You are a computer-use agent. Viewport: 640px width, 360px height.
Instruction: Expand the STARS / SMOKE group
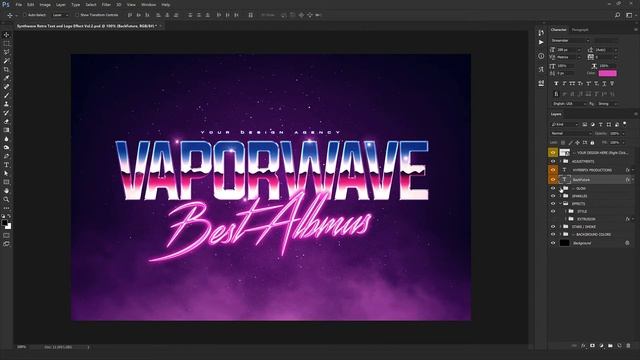[560, 227]
